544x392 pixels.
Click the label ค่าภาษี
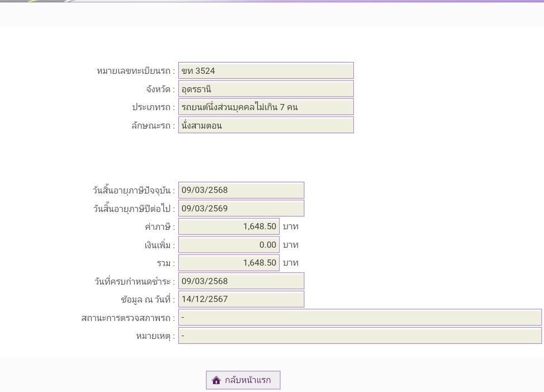[160, 227]
